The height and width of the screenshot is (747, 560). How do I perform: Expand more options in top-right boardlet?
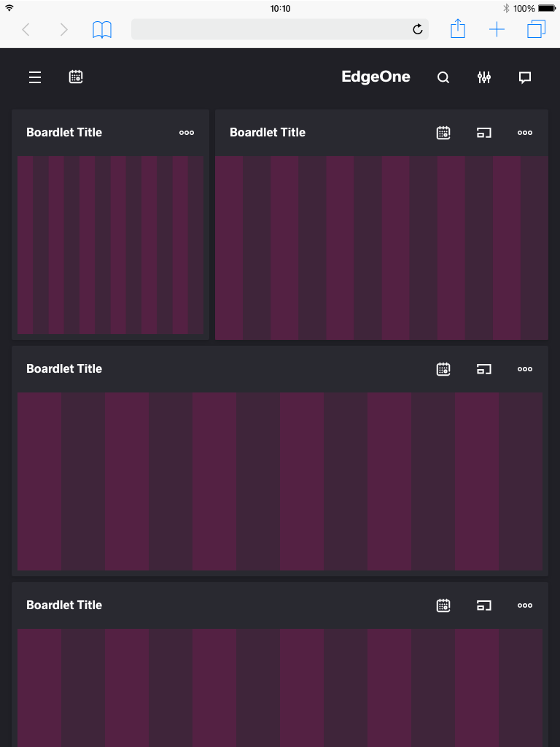pos(525,133)
